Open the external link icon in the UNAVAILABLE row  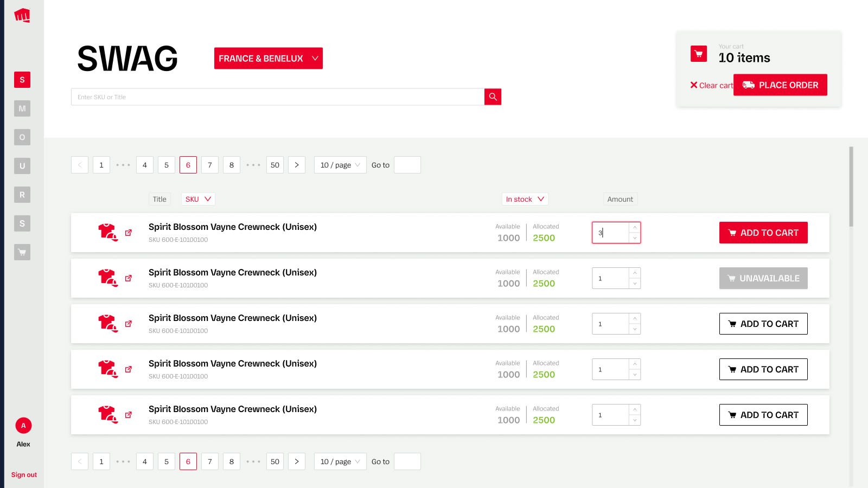click(129, 278)
